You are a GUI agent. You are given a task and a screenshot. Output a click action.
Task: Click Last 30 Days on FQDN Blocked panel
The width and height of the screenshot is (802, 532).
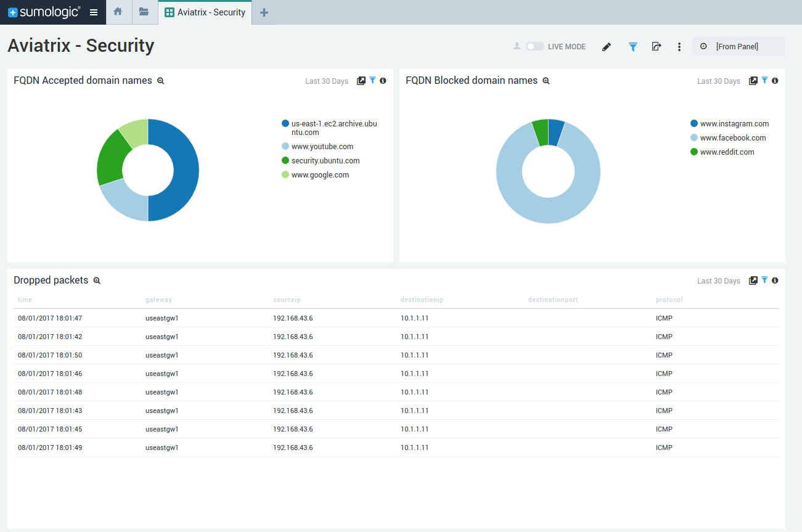pyautogui.click(x=719, y=81)
